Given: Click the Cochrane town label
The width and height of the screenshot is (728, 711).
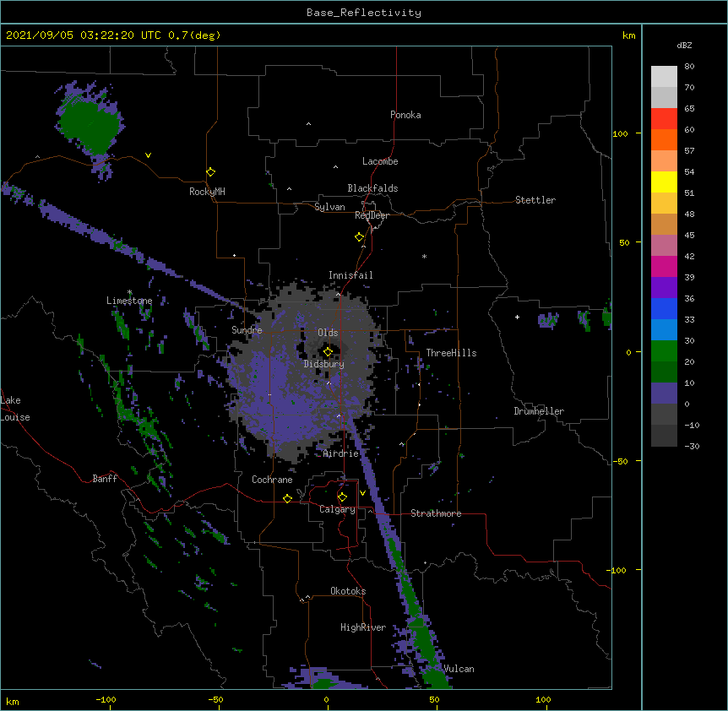Looking at the screenshot, I should 272,480.
